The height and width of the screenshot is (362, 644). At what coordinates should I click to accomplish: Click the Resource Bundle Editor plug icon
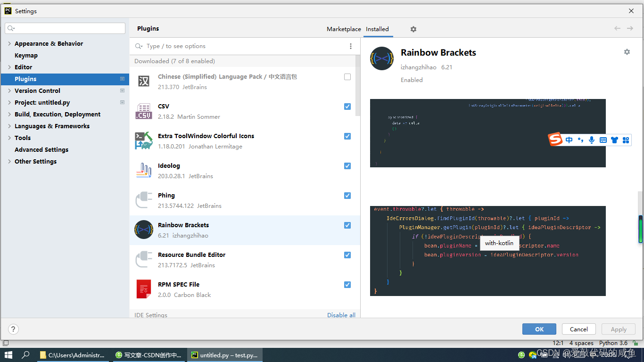[144, 260]
